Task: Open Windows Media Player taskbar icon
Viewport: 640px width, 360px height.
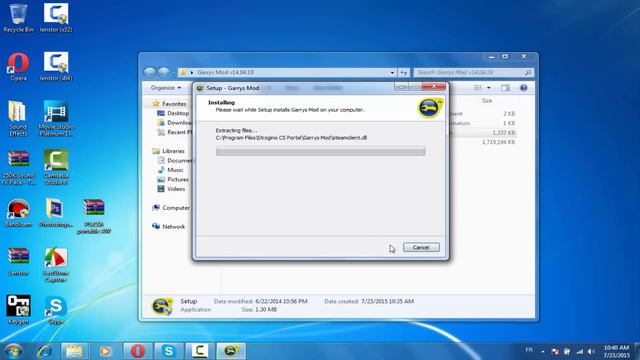Action: tap(105, 351)
